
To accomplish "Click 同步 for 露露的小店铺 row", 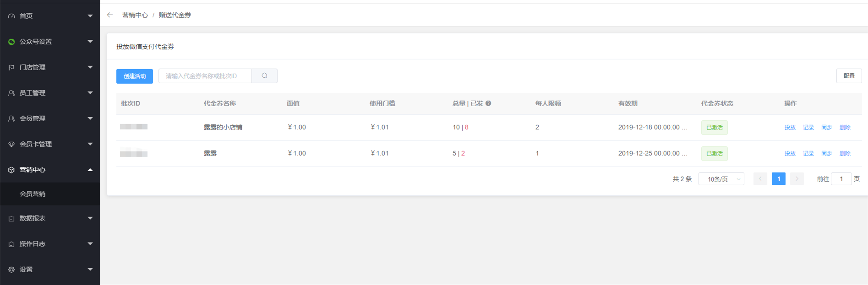I will 827,128.
